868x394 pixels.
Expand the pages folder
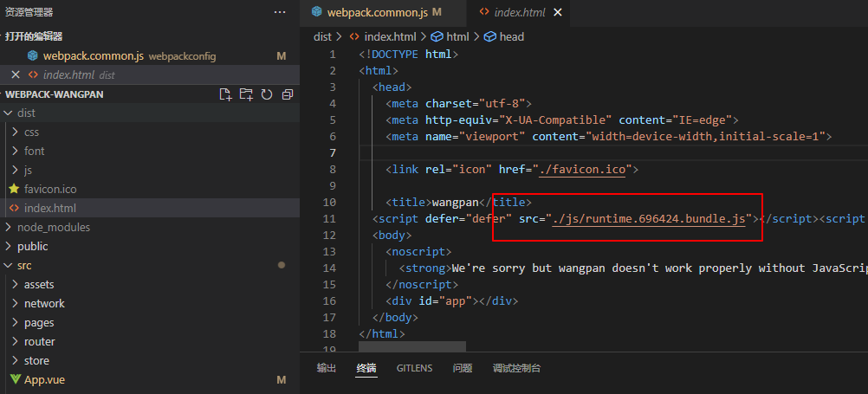tap(15, 323)
